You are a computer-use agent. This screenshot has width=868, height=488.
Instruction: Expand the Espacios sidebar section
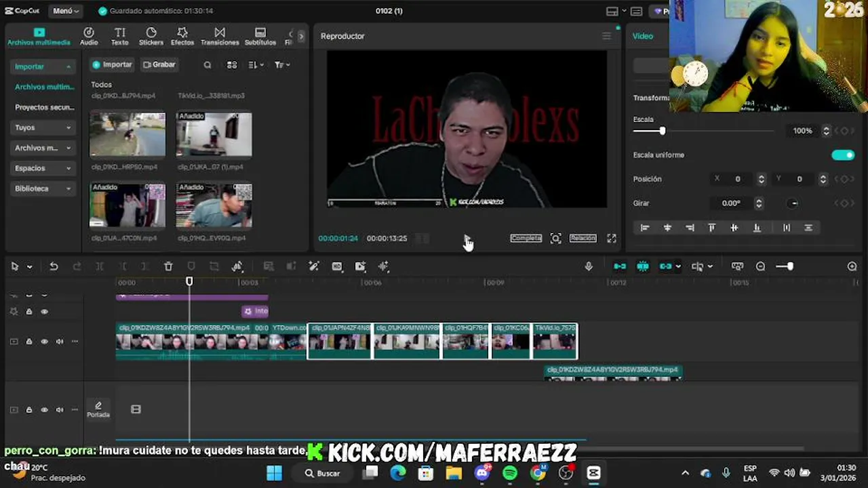(43, 168)
